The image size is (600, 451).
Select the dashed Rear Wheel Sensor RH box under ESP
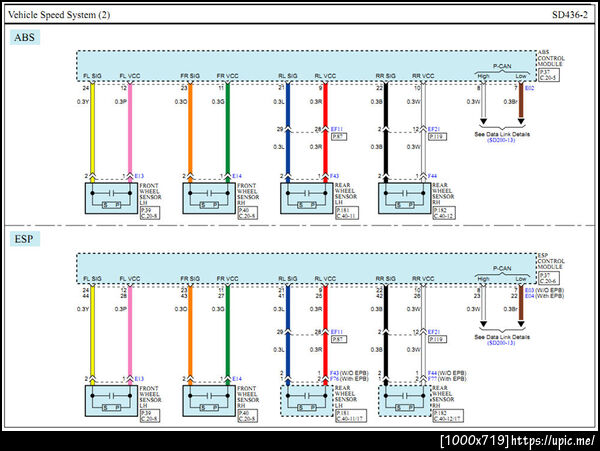click(x=404, y=401)
